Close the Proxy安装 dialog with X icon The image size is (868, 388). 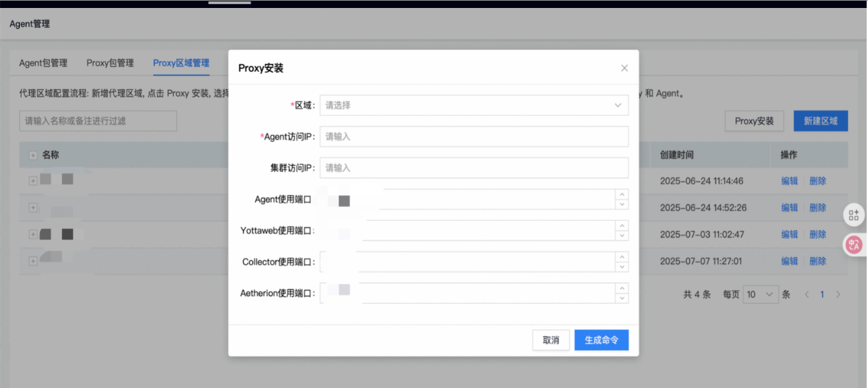[624, 68]
